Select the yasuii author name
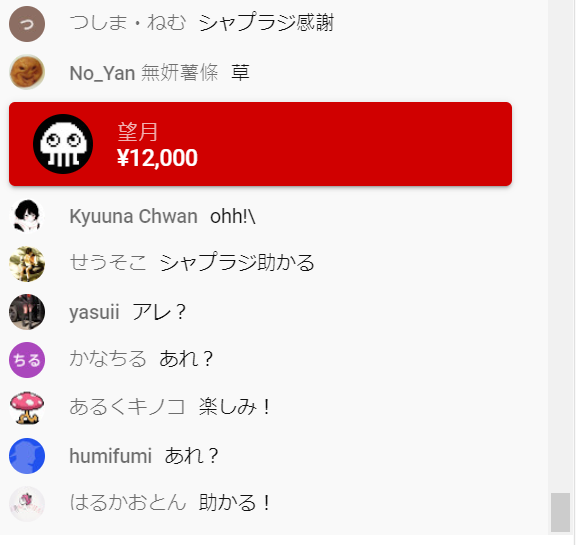This screenshot has width=576, height=545. pos(94,313)
